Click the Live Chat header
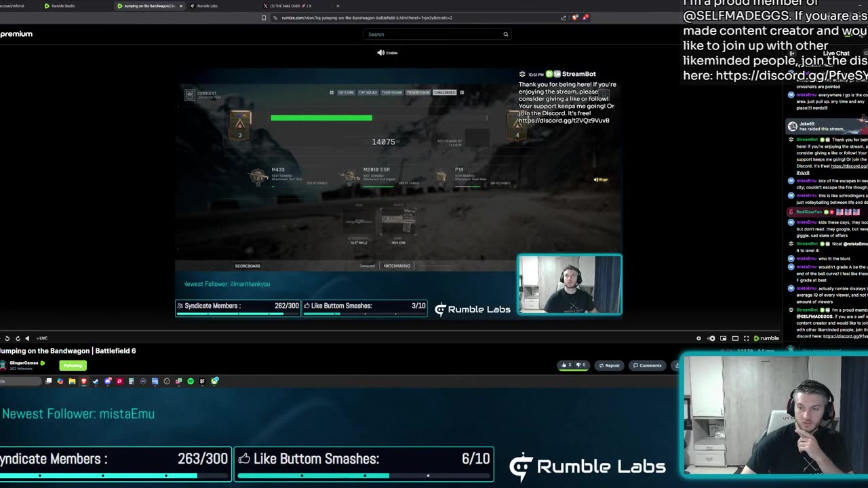Image resolution: width=868 pixels, height=488 pixels. coord(836,54)
